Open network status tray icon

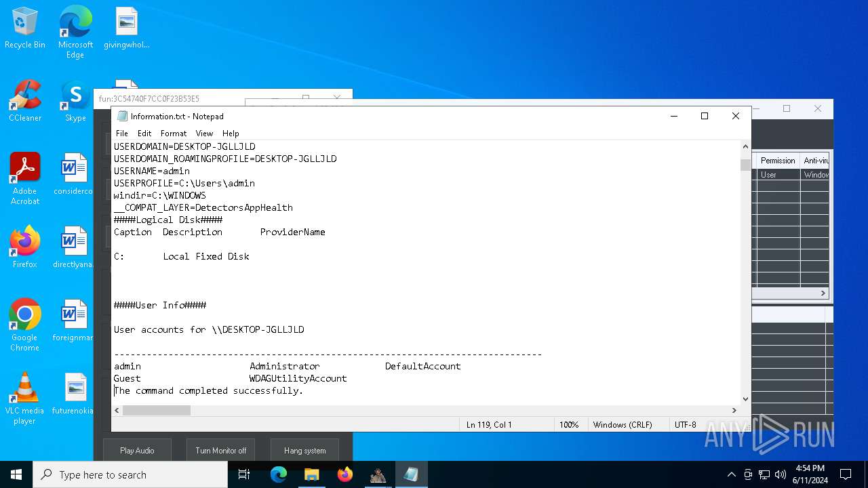coord(764,474)
